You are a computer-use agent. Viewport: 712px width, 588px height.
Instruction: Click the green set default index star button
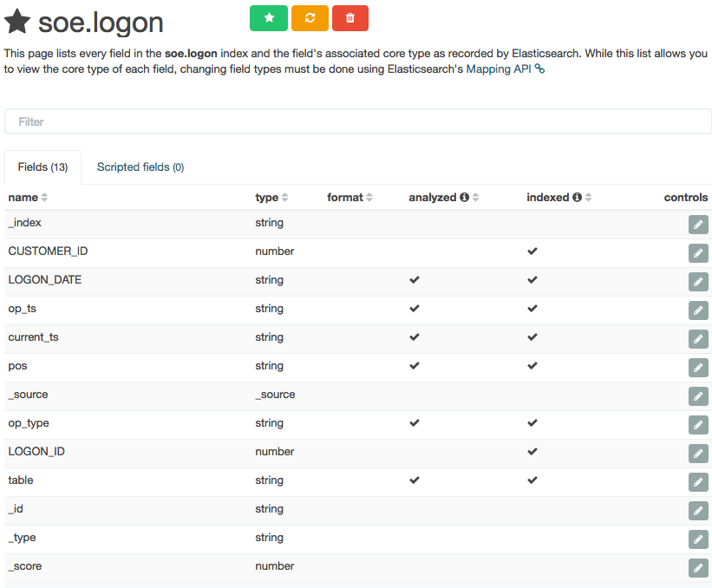[268, 18]
